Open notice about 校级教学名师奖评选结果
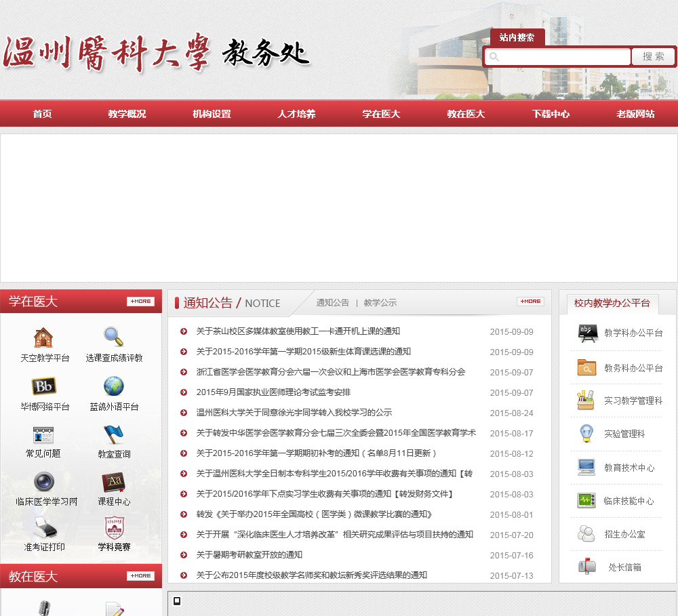Screen dimensions: 678x616 coord(312,575)
